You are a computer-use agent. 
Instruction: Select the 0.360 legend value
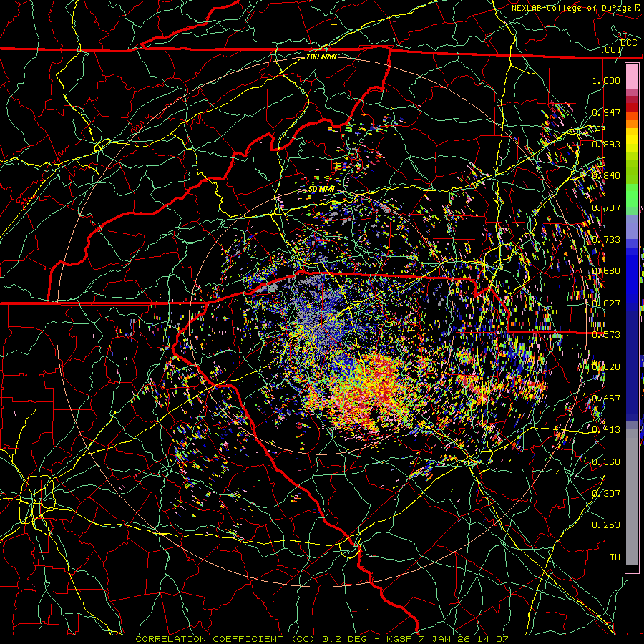pos(606,462)
